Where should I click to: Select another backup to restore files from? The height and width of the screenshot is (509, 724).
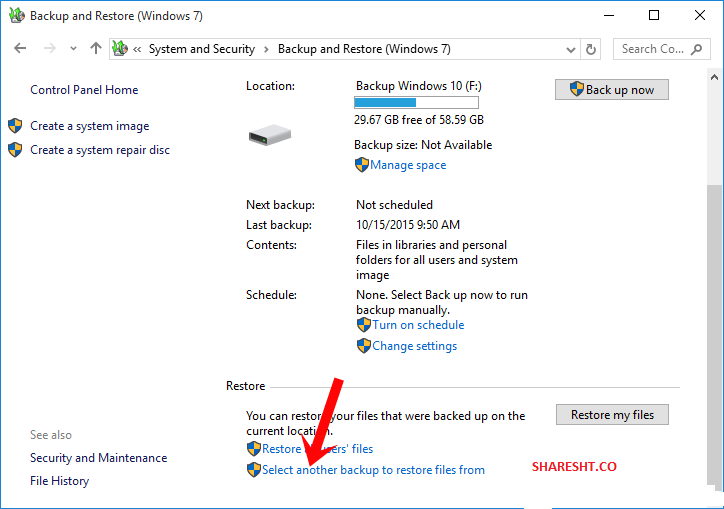(x=374, y=470)
